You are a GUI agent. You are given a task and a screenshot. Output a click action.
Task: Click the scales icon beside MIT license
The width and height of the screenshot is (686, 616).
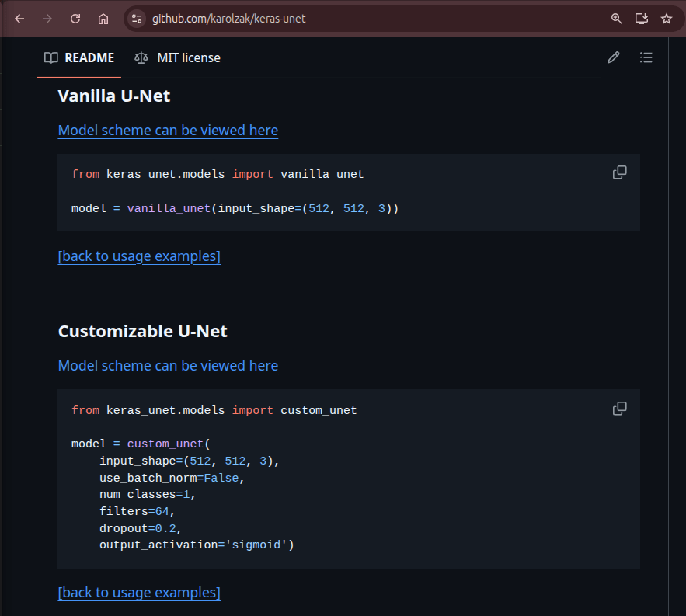(141, 57)
